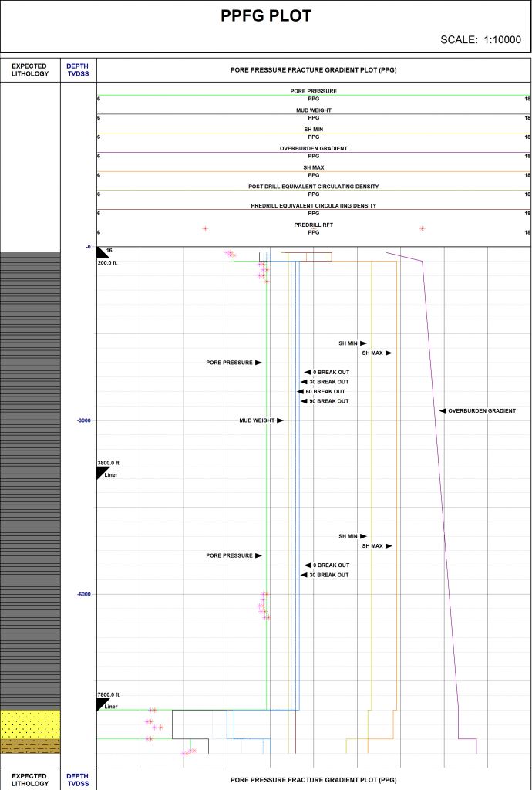This screenshot has height=790, width=532.
Task: Select the PPFG PLOT title
Action: (266, 16)
